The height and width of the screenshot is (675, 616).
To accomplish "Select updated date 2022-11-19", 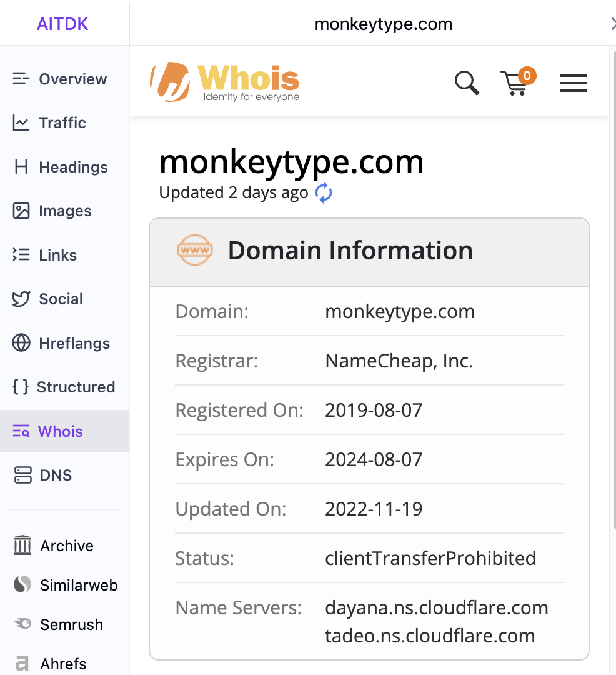I will point(374,509).
